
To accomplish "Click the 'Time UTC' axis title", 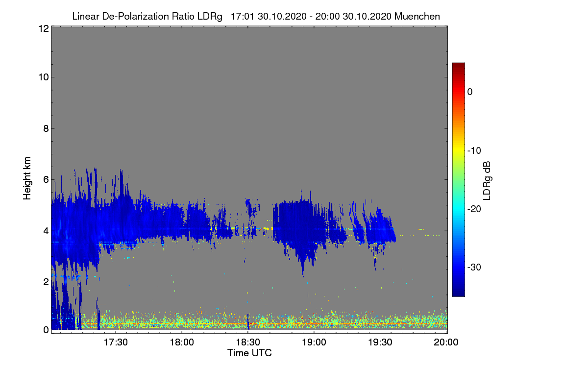I will coord(249,353).
